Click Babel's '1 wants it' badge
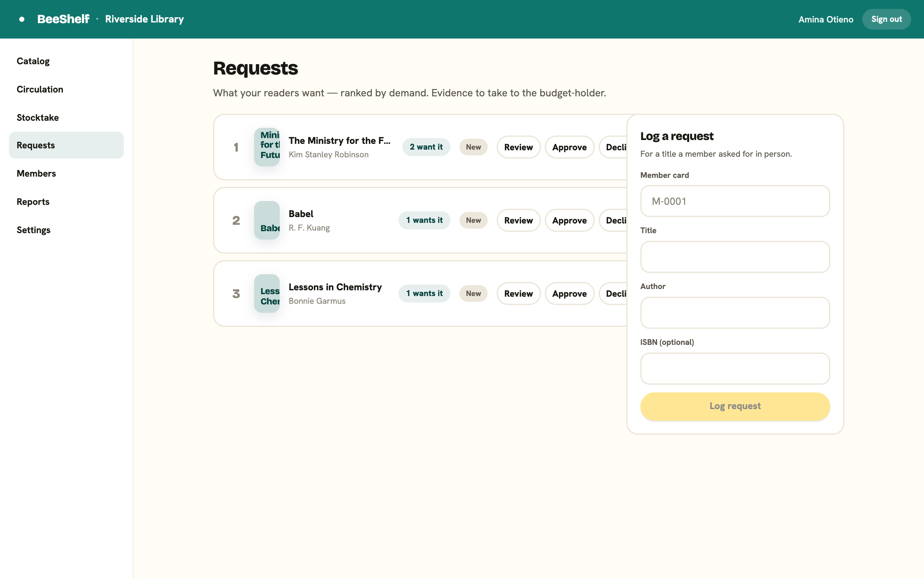 pyautogui.click(x=424, y=220)
